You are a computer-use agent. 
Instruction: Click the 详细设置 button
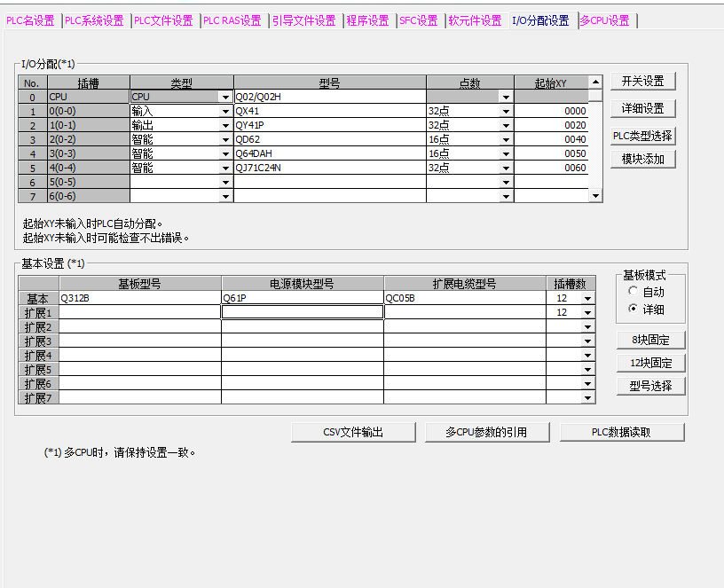click(642, 108)
